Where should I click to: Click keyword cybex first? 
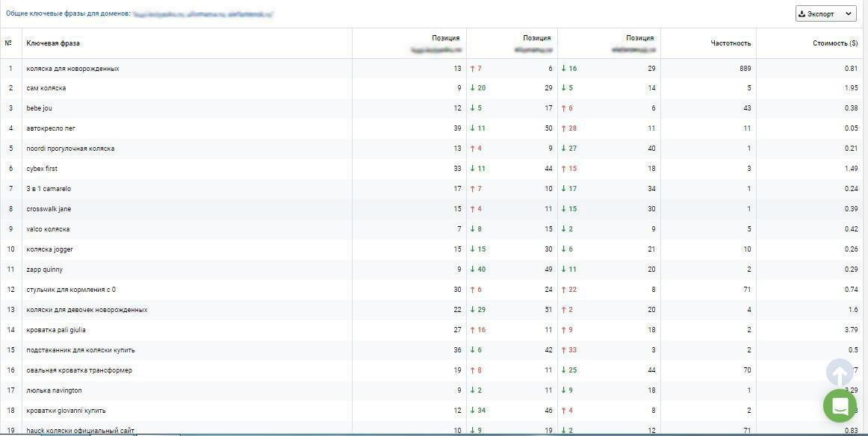coord(42,169)
